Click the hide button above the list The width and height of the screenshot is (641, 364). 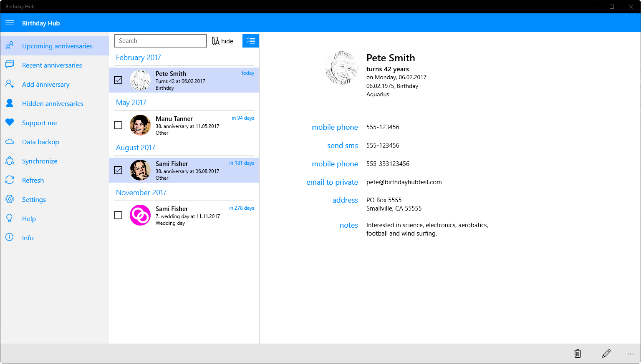(x=222, y=40)
